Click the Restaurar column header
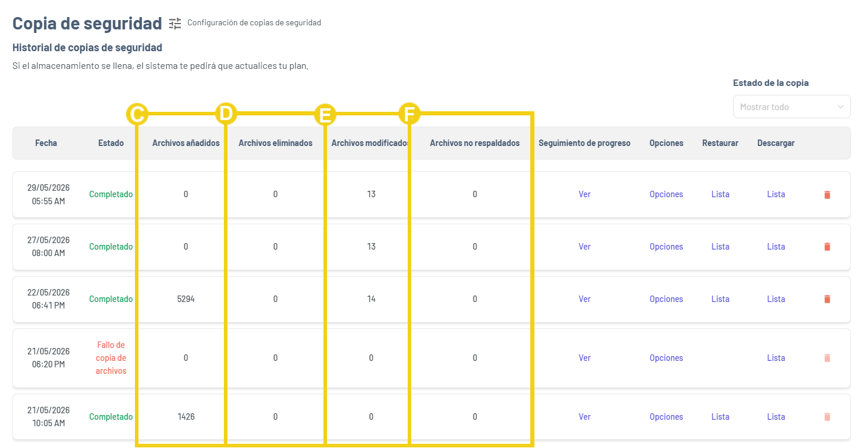This screenshot has width=868, height=448. [x=720, y=143]
